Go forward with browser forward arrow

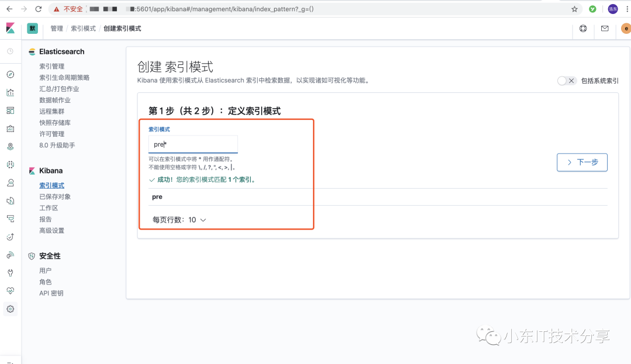coord(24,9)
